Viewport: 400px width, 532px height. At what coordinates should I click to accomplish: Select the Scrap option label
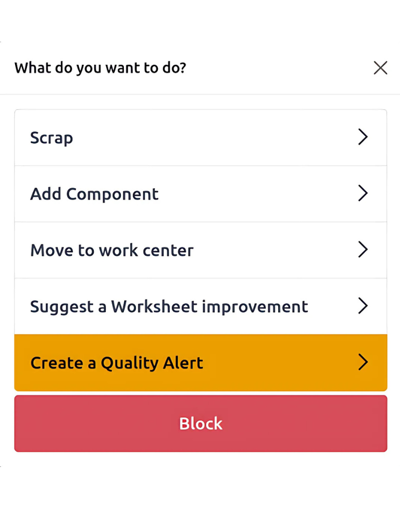pos(52,138)
